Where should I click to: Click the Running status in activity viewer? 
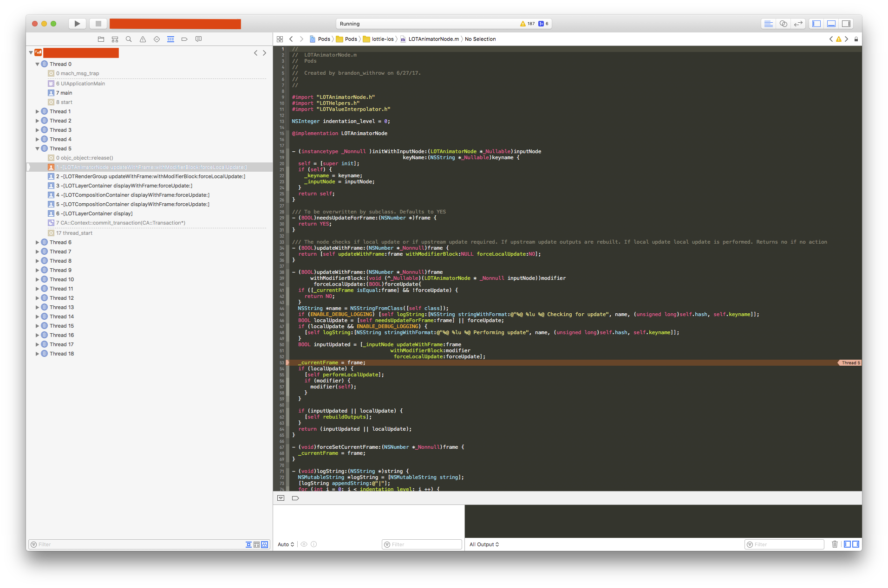pyautogui.click(x=350, y=24)
